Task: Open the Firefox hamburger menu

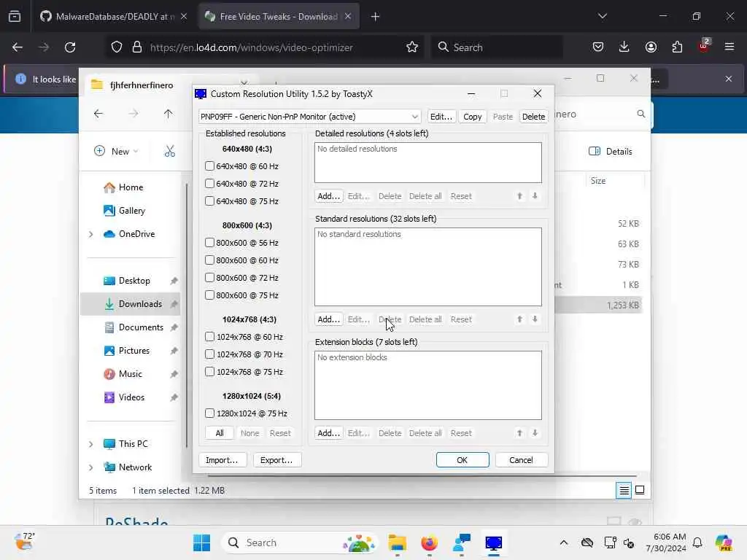Action: coord(729,47)
